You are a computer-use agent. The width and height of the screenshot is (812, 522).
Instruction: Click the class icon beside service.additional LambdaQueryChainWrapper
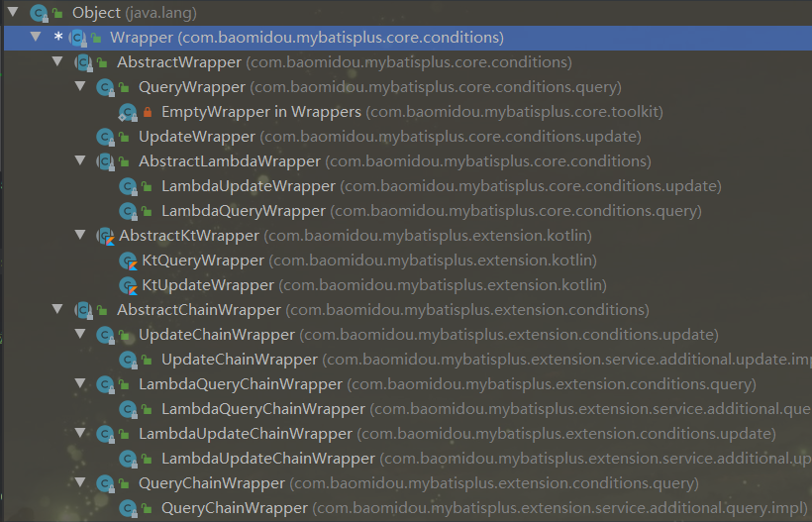click(x=128, y=410)
